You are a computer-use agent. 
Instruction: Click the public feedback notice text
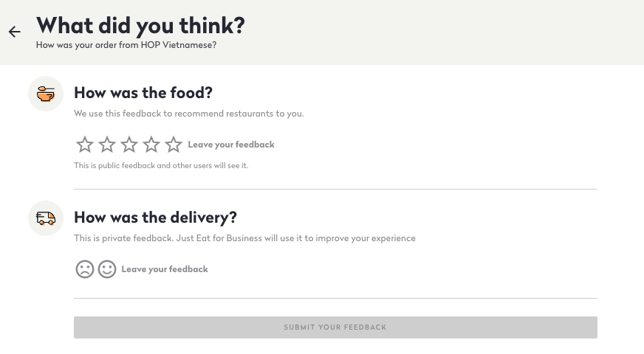(x=161, y=166)
